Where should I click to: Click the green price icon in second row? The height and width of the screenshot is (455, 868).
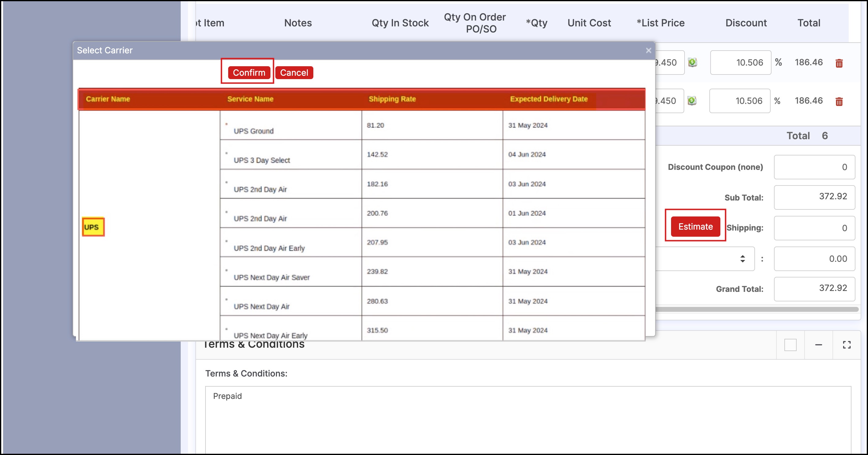[x=692, y=101]
